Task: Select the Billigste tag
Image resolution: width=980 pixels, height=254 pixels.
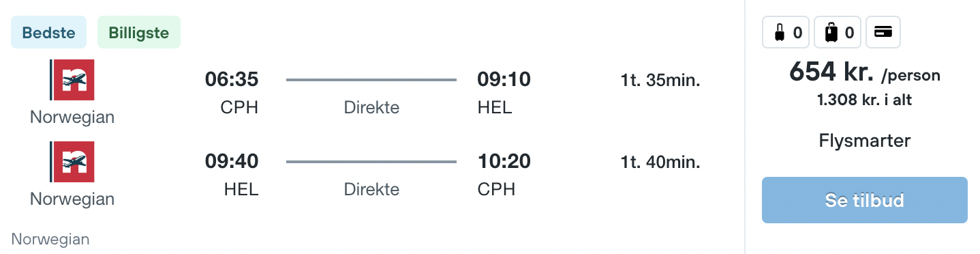Action: 139,32
